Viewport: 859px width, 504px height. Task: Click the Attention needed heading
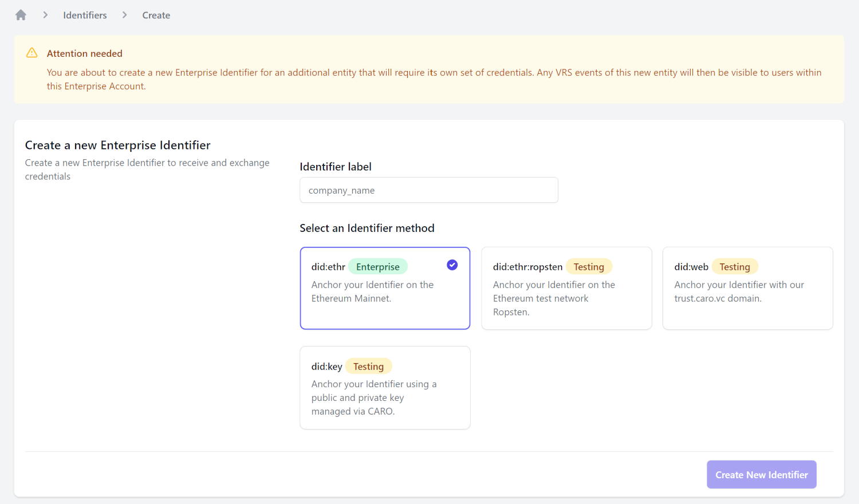click(x=85, y=53)
